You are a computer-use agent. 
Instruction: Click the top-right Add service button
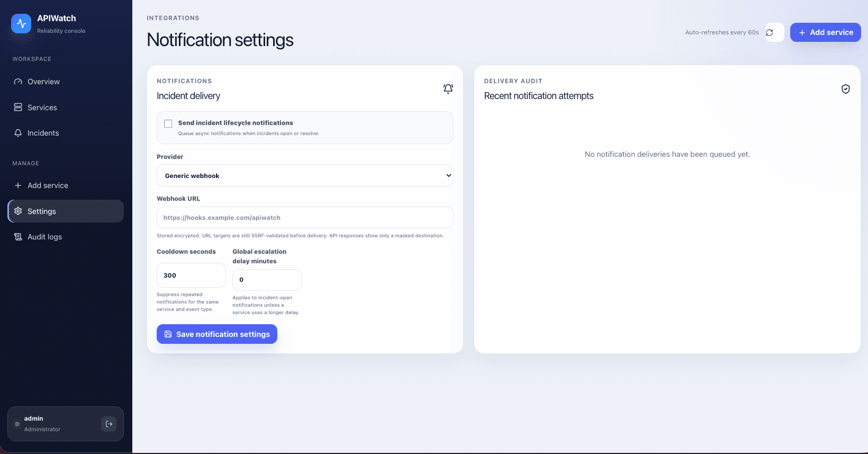pyautogui.click(x=826, y=32)
